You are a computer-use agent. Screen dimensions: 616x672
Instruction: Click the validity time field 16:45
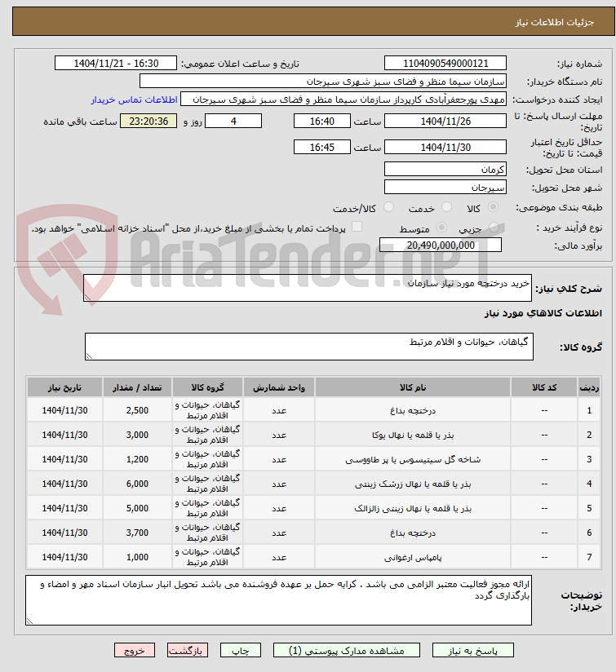(322, 147)
